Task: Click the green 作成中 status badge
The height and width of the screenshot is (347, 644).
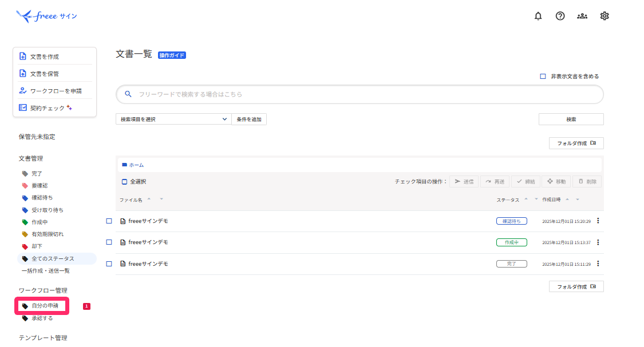Action: click(x=511, y=242)
